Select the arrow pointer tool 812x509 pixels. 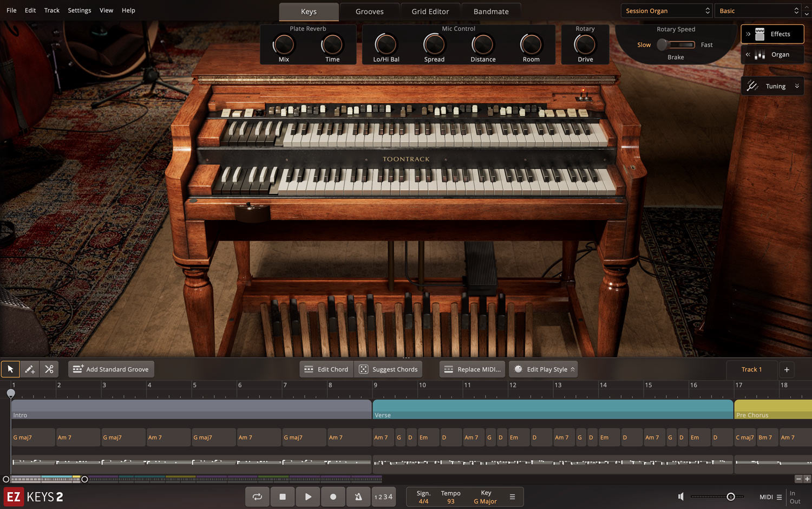click(10, 369)
